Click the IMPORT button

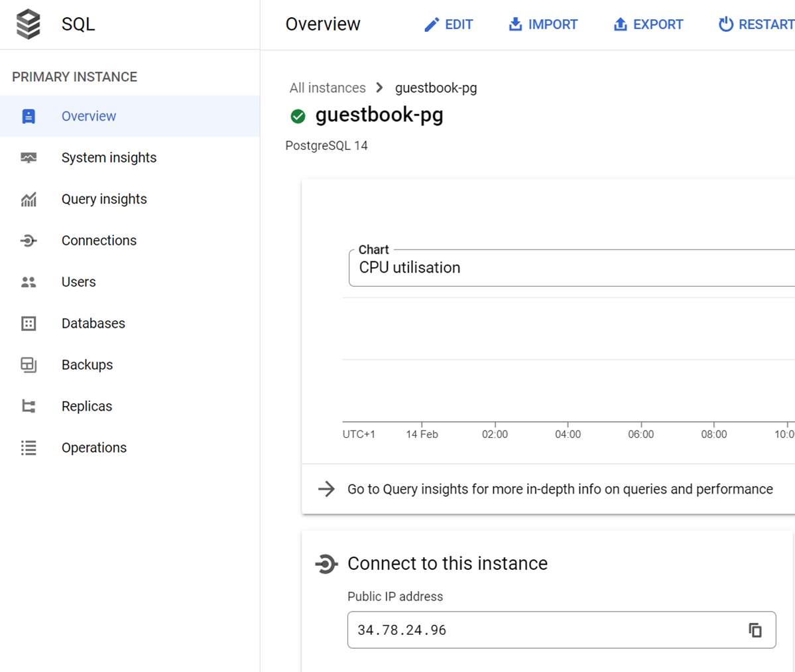(x=543, y=25)
